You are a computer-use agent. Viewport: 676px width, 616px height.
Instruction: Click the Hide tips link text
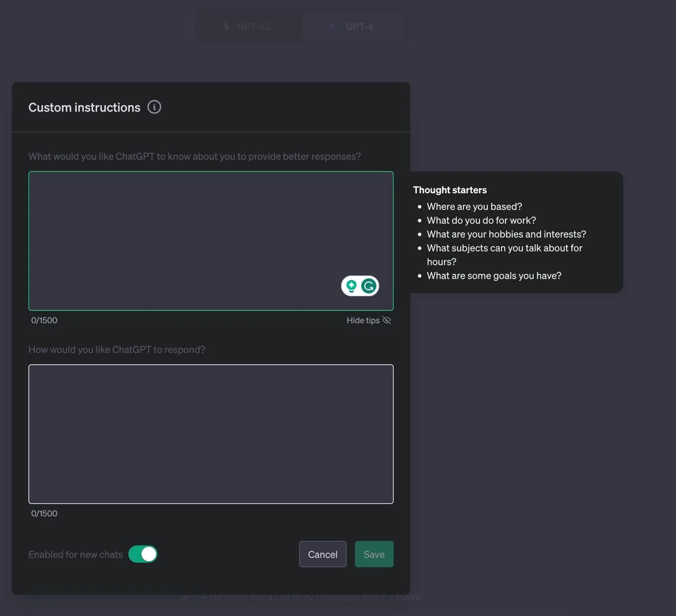(363, 320)
